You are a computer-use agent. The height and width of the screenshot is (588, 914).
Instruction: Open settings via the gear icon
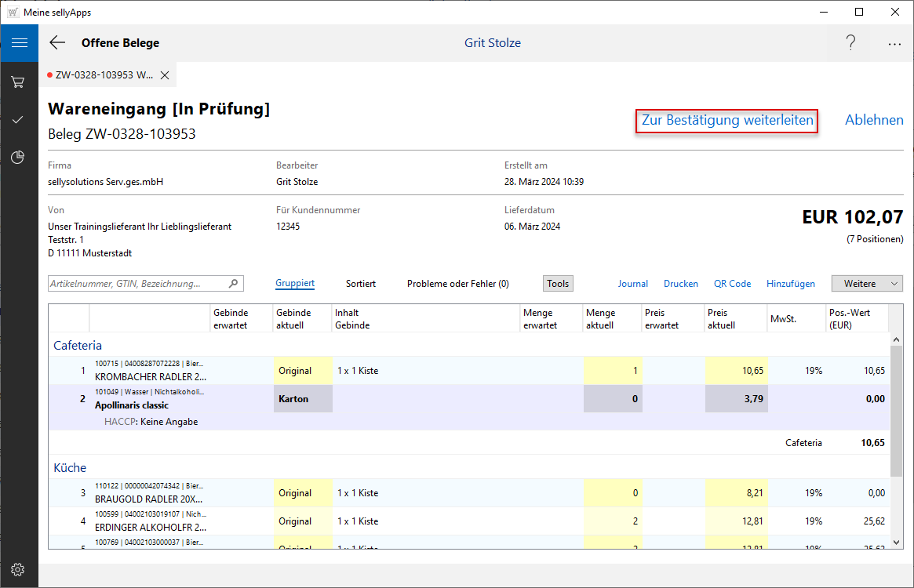[19, 569]
